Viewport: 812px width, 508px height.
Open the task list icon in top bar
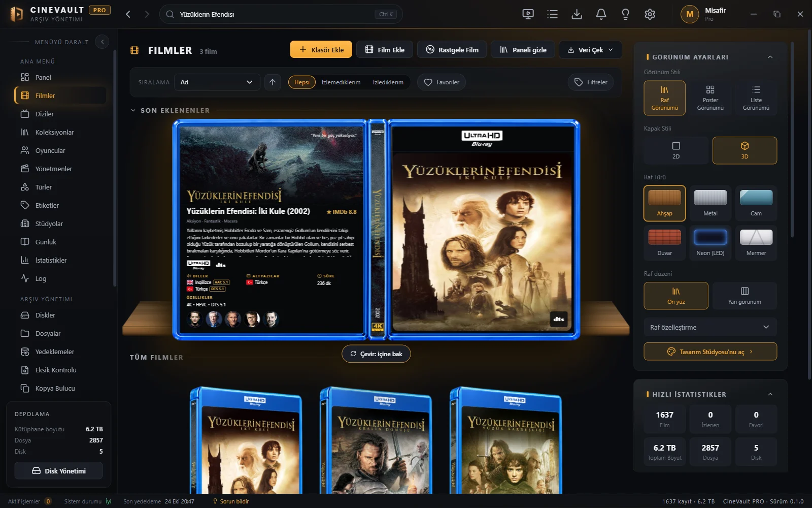[552, 14]
